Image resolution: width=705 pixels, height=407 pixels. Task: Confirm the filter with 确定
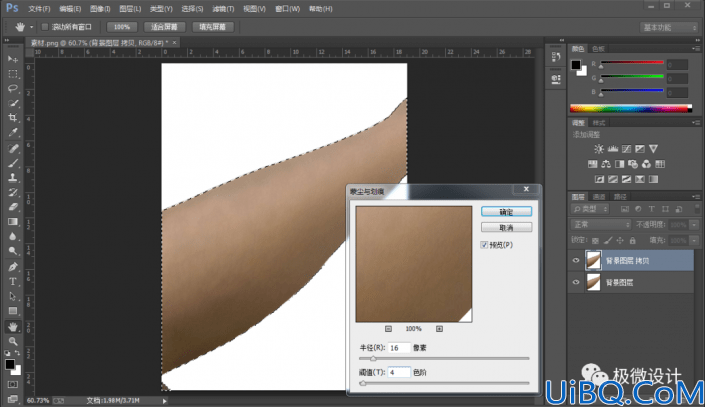tap(506, 211)
